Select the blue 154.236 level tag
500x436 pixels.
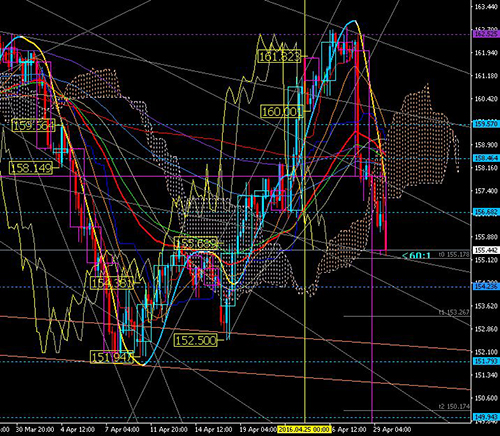pyautogui.click(x=486, y=286)
